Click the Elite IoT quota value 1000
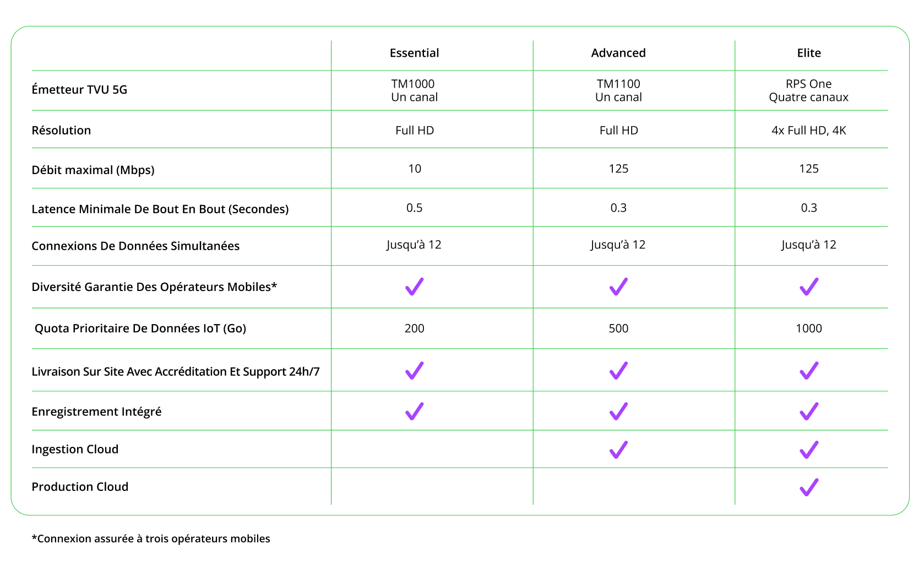 [x=809, y=328]
